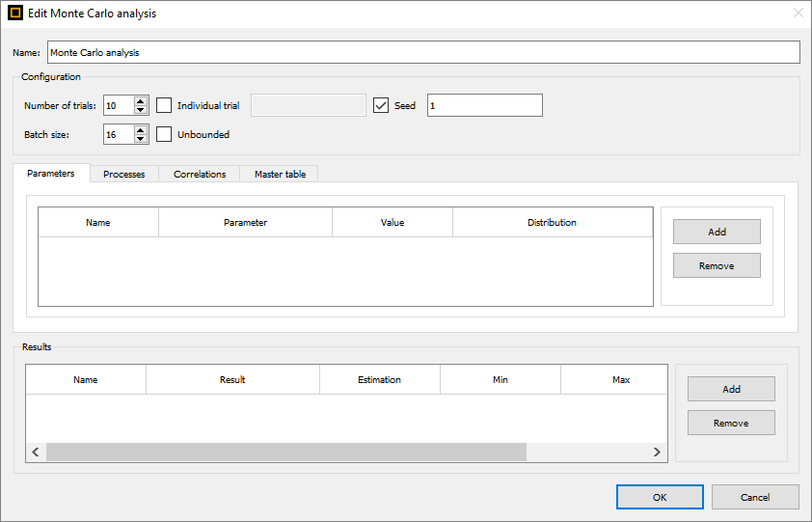Click Remove in the Parameters section
This screenshot has width=812, height=522.
717,265
